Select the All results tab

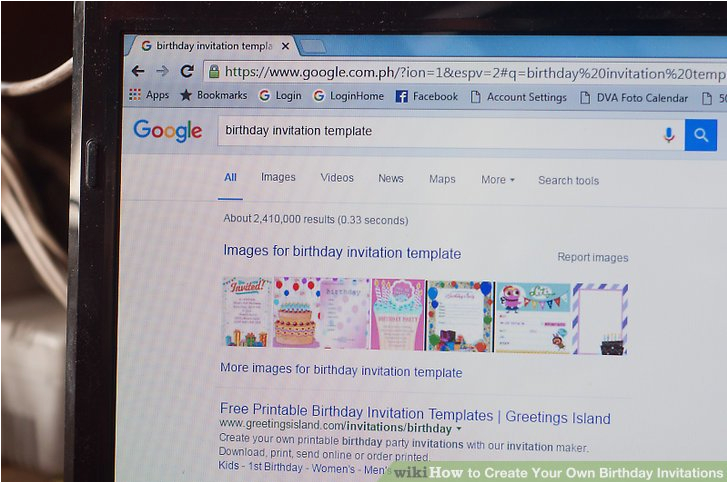(230, 177)
